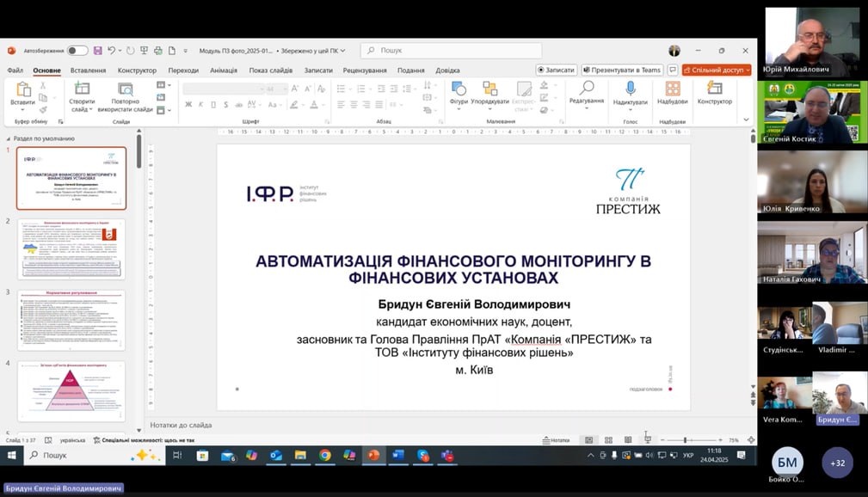Click the Записати record button
This screenshot has height=497, width=868.
coord(557,70)
